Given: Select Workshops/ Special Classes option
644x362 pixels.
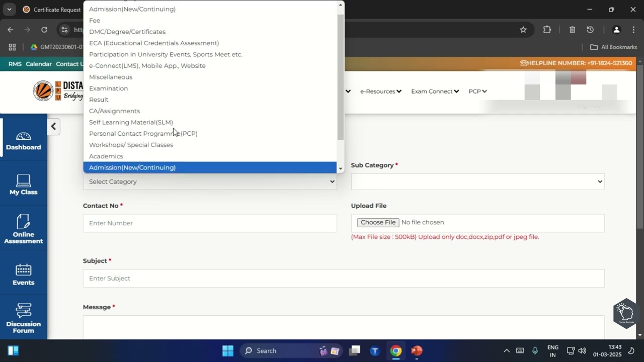Looking at the screenshot, I should (x=210, y=145).
